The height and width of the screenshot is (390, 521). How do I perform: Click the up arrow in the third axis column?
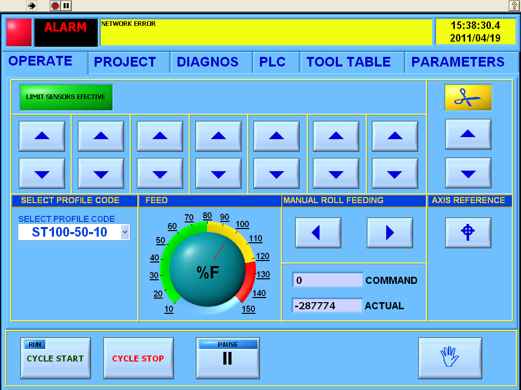(160, 136)
